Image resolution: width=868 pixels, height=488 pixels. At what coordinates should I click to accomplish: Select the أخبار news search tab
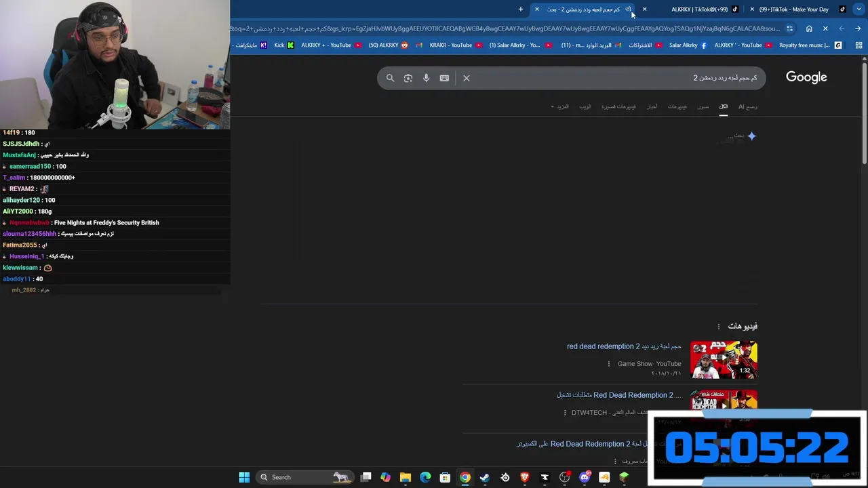(x=652, y=106)
